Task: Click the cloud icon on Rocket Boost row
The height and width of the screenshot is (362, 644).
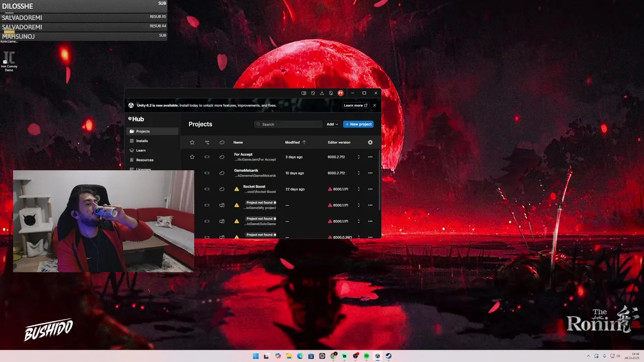Action: tap(222, 189)
